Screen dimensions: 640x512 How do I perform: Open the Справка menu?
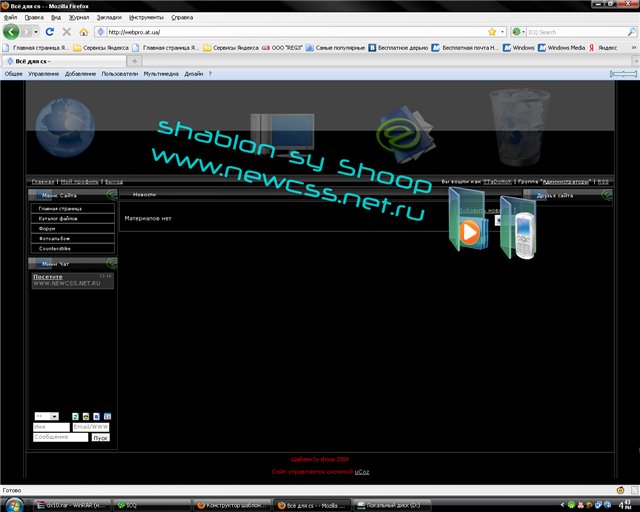point(182,18)
